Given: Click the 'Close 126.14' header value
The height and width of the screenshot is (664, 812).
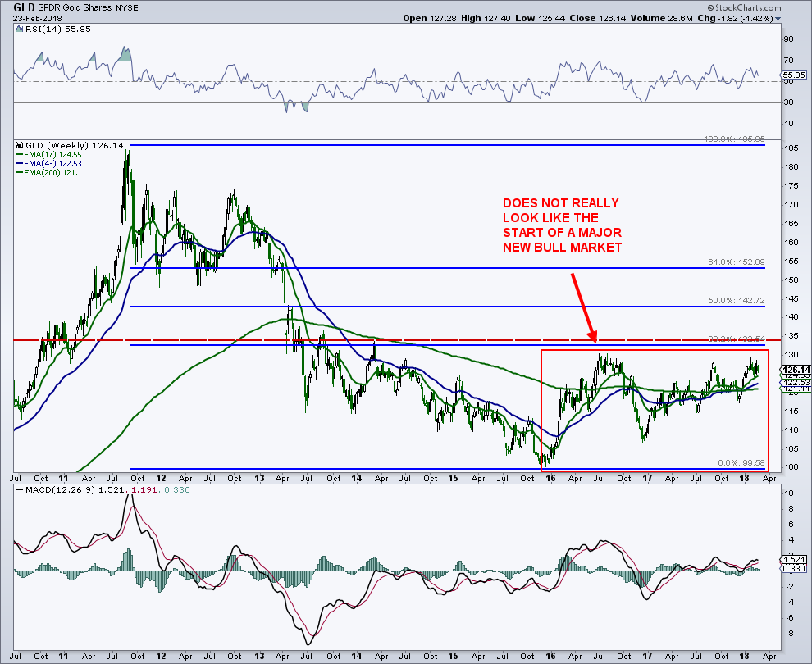Looking at the screenshot, I should (598, 18).
